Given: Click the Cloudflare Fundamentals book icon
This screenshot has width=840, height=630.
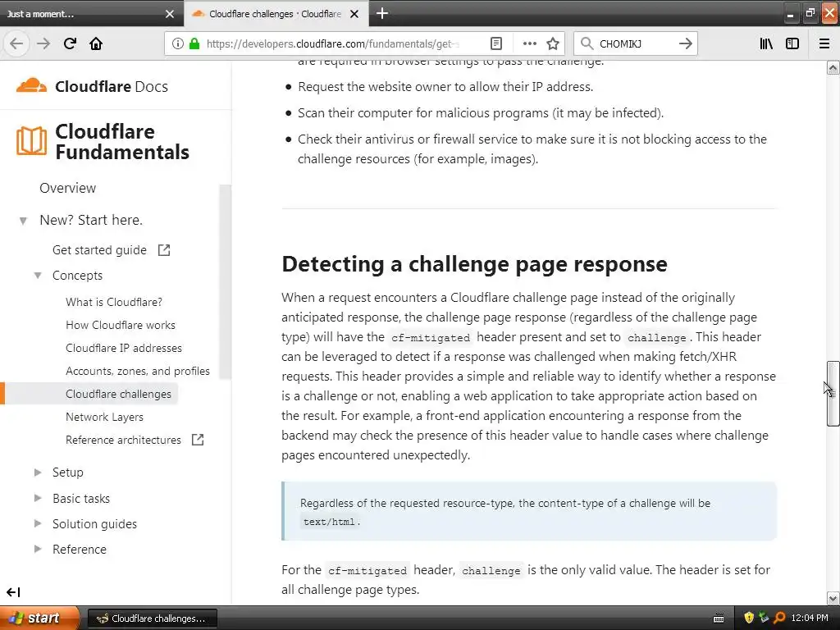Looking at the screenshot, I should (31, 141).
